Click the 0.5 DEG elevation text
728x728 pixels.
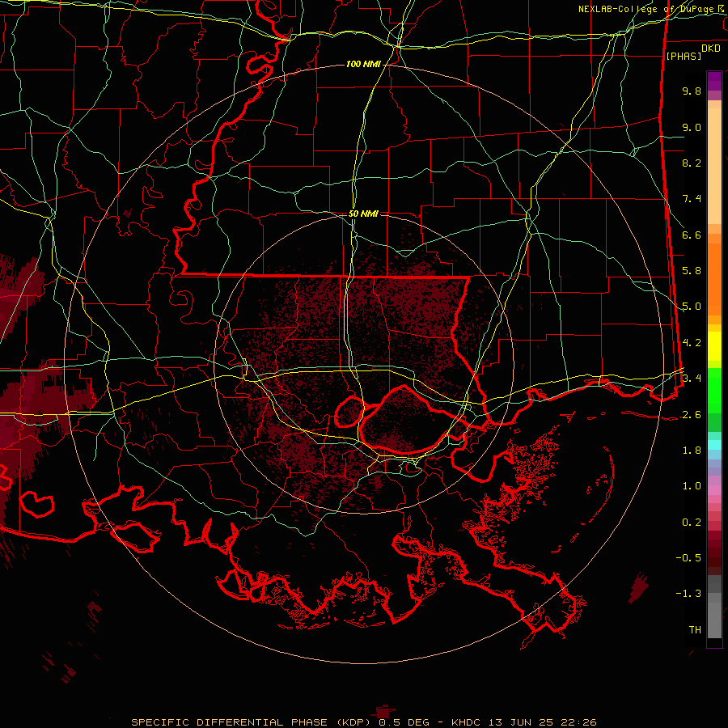click(x=407, y=722)
